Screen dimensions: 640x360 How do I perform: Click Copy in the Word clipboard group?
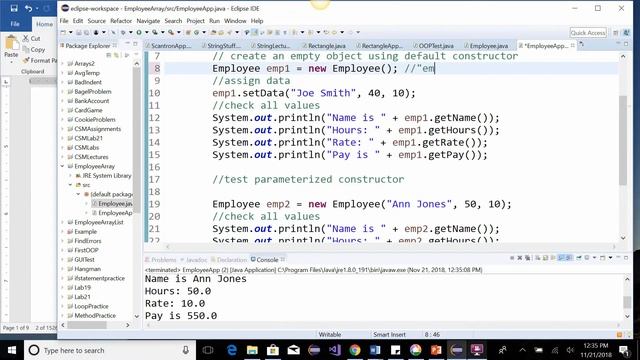click(x=34, y=49)
